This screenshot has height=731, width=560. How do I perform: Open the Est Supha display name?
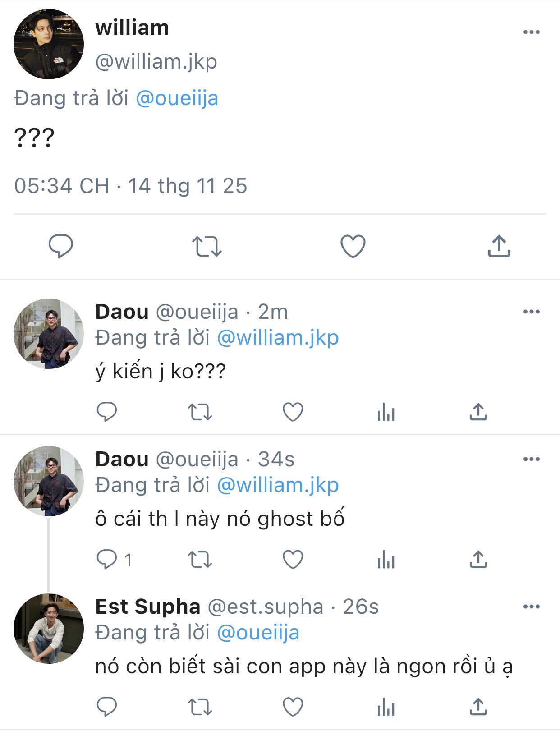tap(148, 607)
